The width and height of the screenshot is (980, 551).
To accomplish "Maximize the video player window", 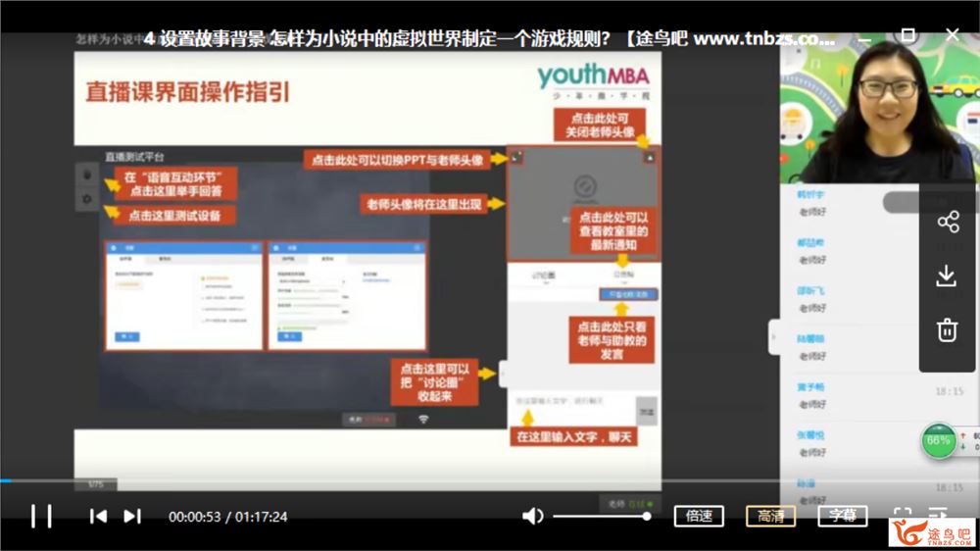I will pos(908,35).
